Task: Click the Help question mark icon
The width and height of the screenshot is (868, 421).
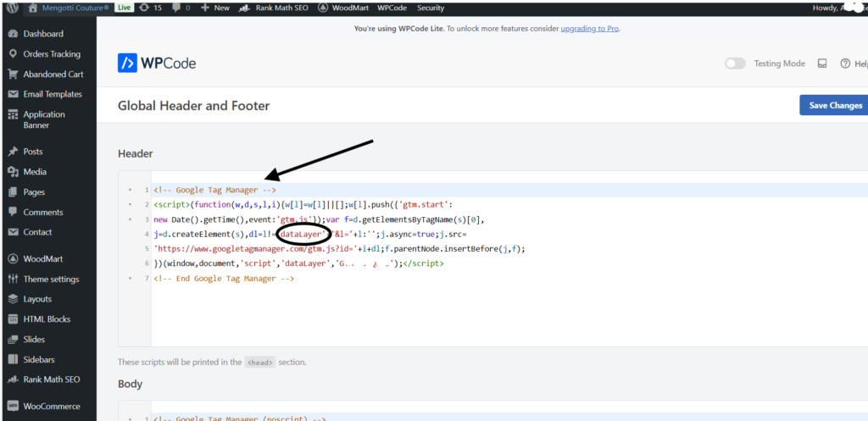Action: 845,64
